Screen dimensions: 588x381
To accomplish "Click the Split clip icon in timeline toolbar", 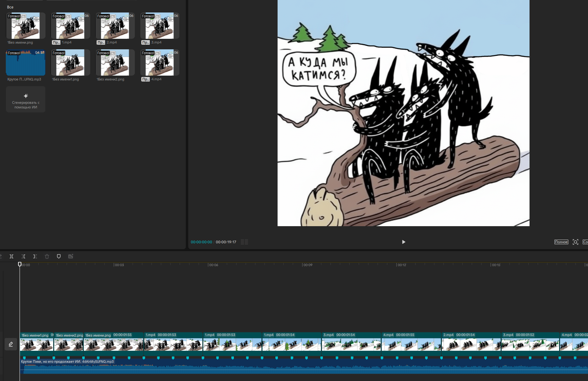I will pyautogui.click(x=11, y=256).
